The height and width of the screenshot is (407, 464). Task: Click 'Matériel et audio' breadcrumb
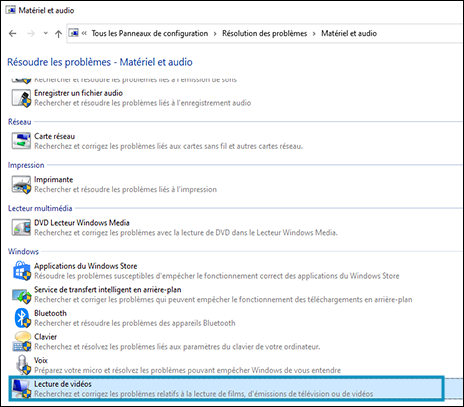point(349,33)
